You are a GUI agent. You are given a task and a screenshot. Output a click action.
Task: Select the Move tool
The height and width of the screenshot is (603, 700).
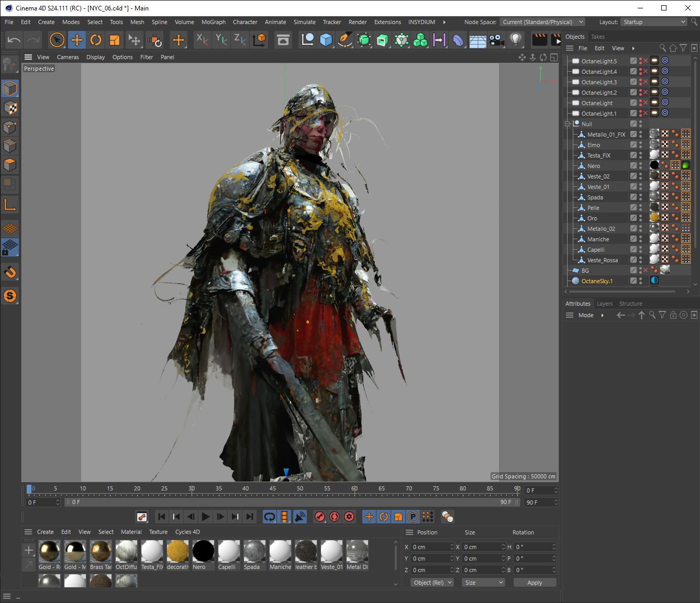coord(77,40)
